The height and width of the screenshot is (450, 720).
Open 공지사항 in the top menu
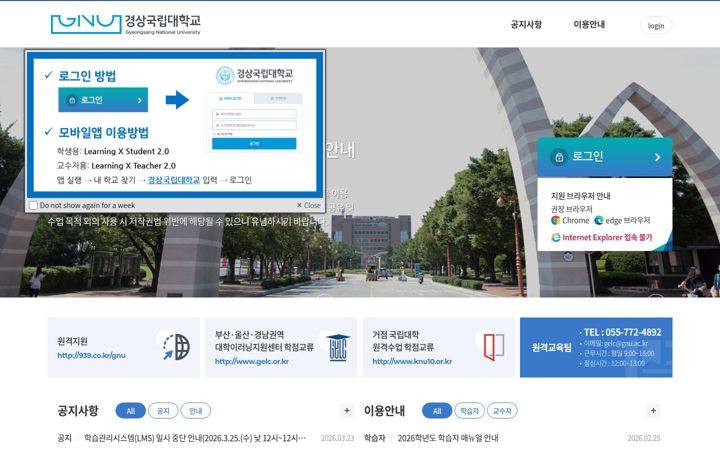tap(526, 24)
